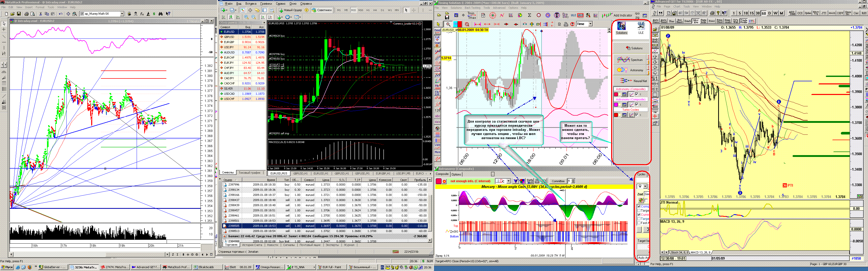
Task: Toggle the Comp checkbox in Cycles panel
Action: point(639,206)
